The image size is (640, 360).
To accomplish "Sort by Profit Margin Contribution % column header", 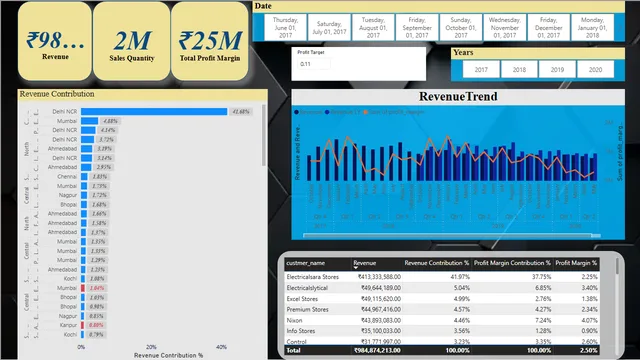I will 512,263.
